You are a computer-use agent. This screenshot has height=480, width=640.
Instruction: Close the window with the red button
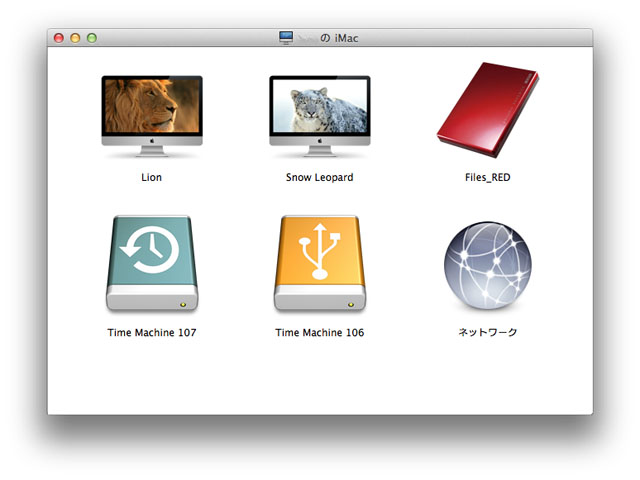(x=59, y=38)
